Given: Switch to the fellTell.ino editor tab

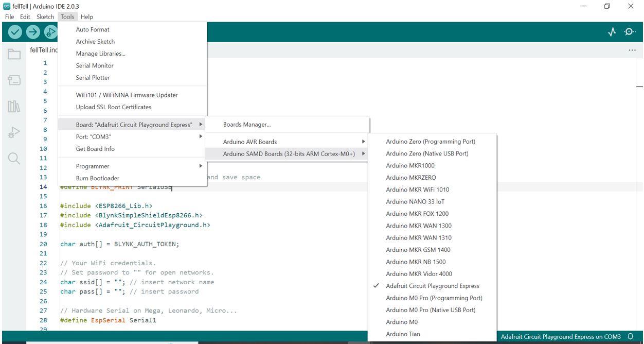Looking at the screenshot, I should [x=43, y=50].
